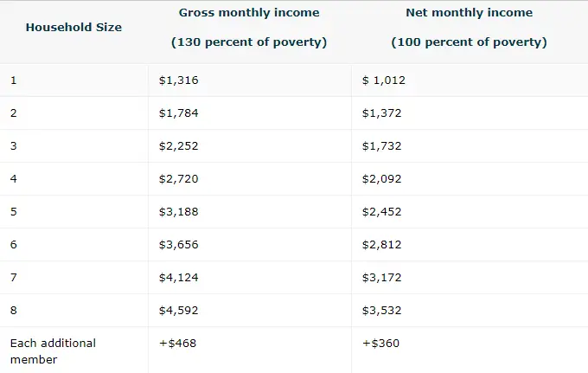This screenshot has width=588, height=373.
Task: Click the +$468 additional member value
Action: [x=178, y=344]
